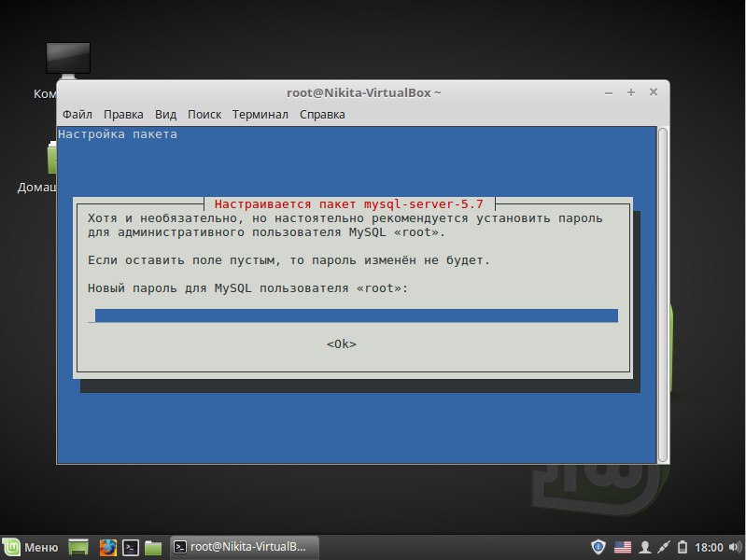Launch Firefox from the panel
This screenshot has width=746, height=560.
108,547
